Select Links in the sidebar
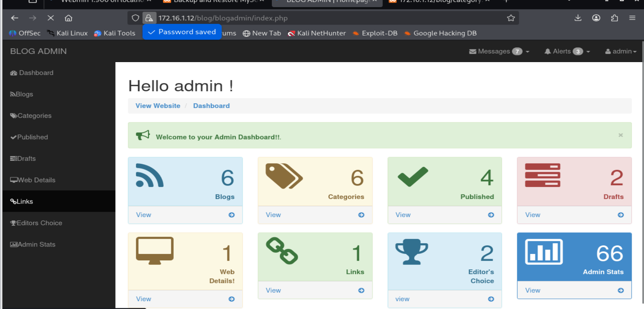This screenshot has height=309, width=644. (x=59, y=201)
